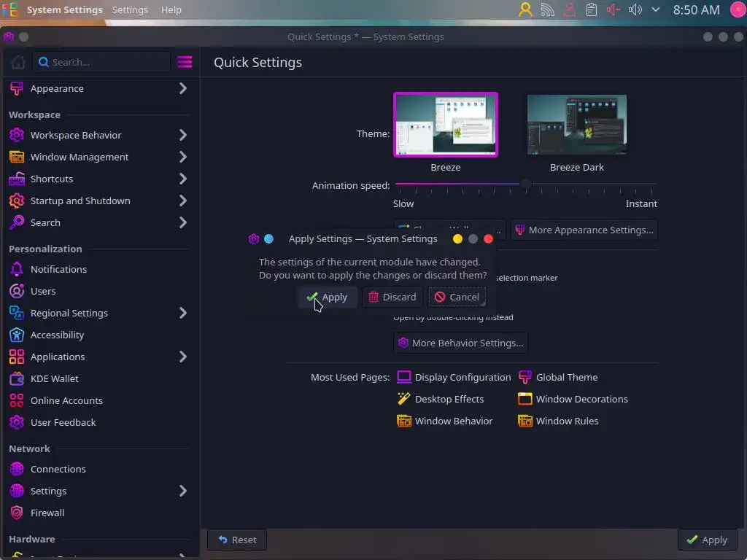The width and height of the screenshot is (747, 560).
Task: Click the Accessibility icon
Action: point(17,335)
